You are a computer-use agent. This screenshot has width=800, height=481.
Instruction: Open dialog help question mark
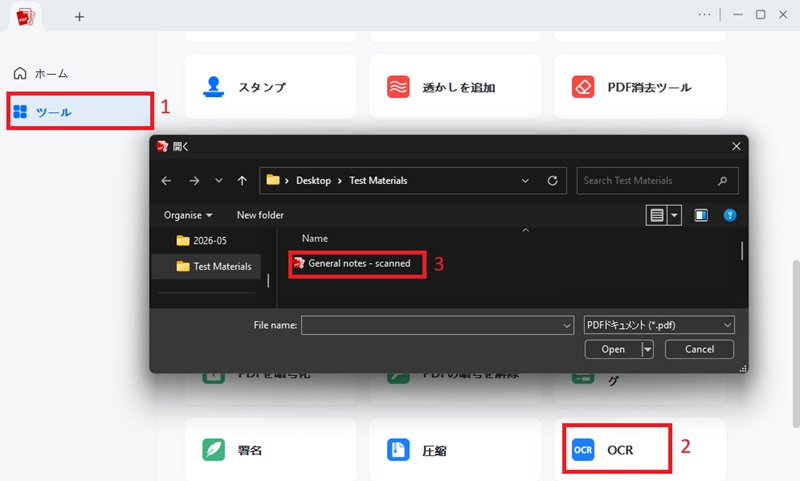tap(730, 215)
